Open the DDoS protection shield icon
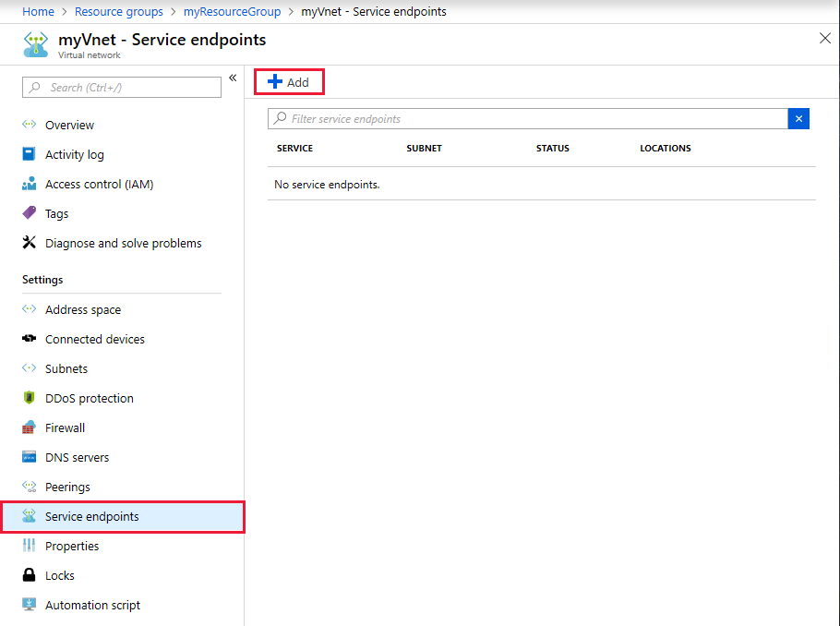840x626 pixels. [29, 398]
